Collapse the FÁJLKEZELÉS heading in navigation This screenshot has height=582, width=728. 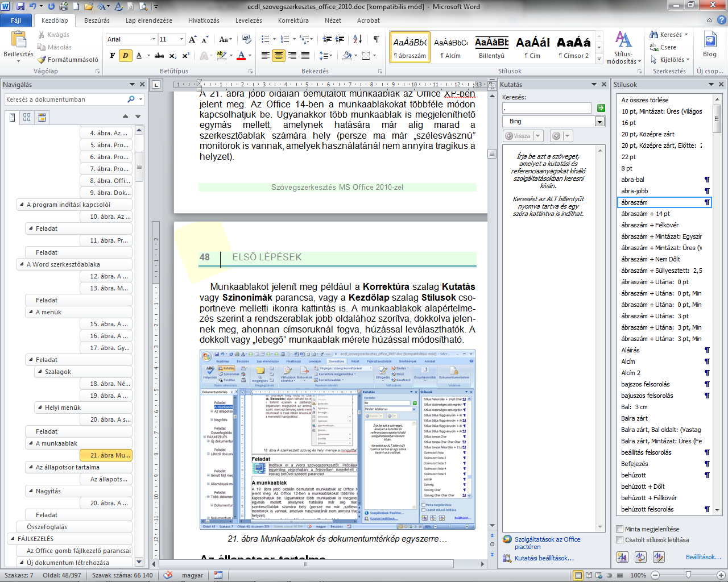tap(12, 539)
